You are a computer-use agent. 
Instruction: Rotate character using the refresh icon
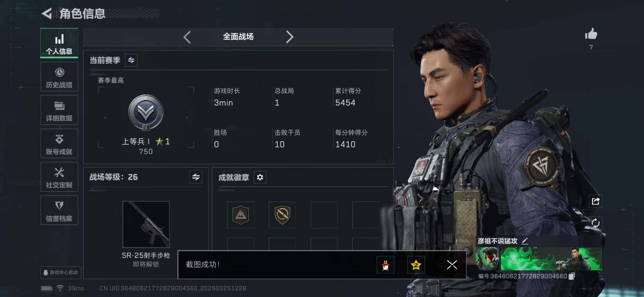point(595,223)
